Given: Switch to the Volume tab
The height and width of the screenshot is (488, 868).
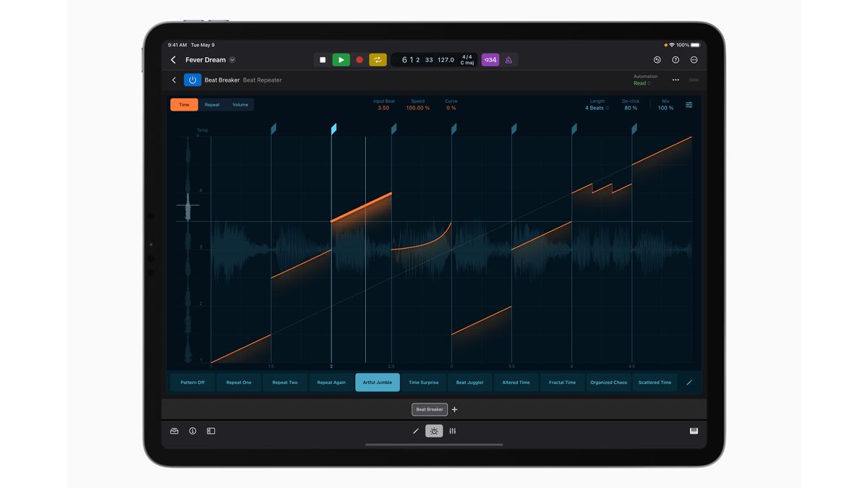Looking at the screenshot, I should coord(239,104).
